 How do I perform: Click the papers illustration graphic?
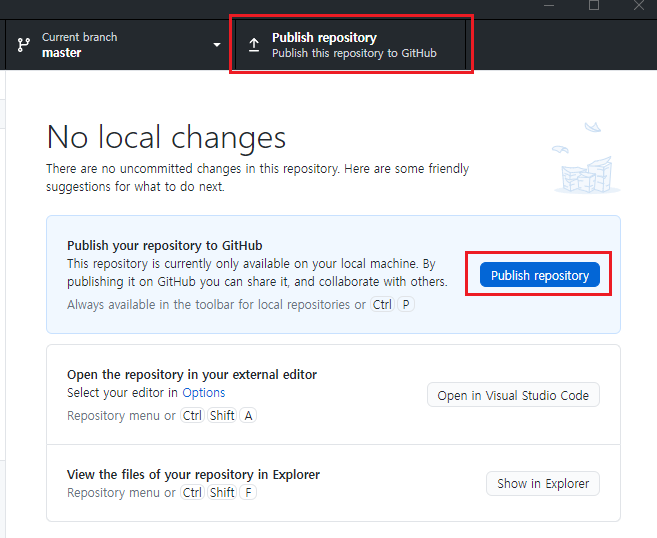click(x=587, y=158)
